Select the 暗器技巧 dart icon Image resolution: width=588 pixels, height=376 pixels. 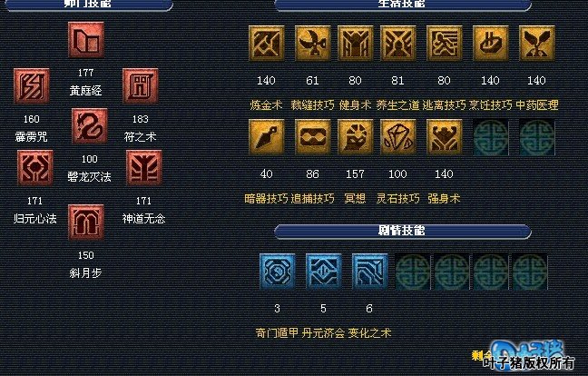(x=266, y=137)
